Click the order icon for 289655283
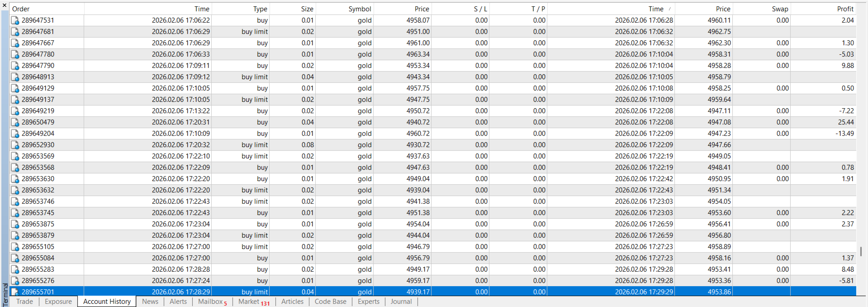Image resolution: width=868 pixels, height=307 pixels. [15, 269]
